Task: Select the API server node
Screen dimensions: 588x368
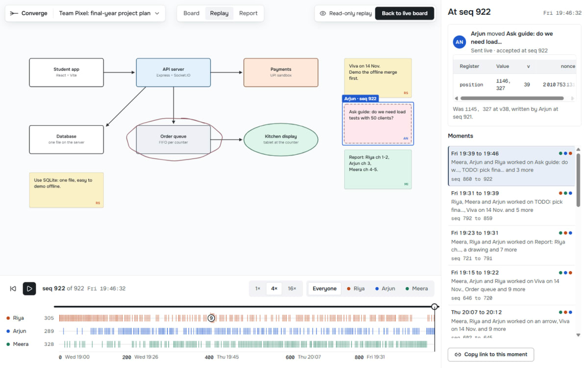Action: [173, 73]
